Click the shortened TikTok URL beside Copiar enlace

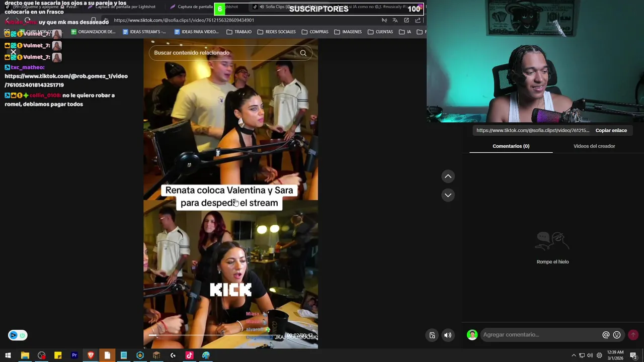[x=533, y=131]
